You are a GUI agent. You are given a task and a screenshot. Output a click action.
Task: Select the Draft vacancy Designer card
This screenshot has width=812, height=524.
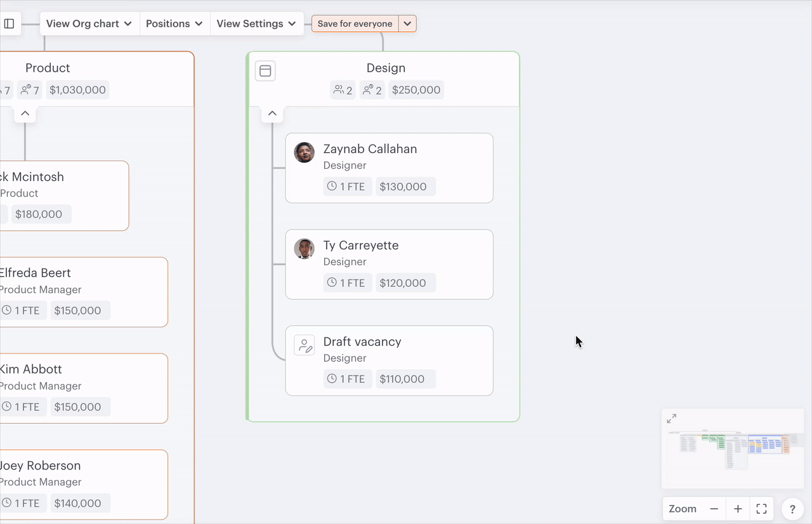tap(406, 360)
